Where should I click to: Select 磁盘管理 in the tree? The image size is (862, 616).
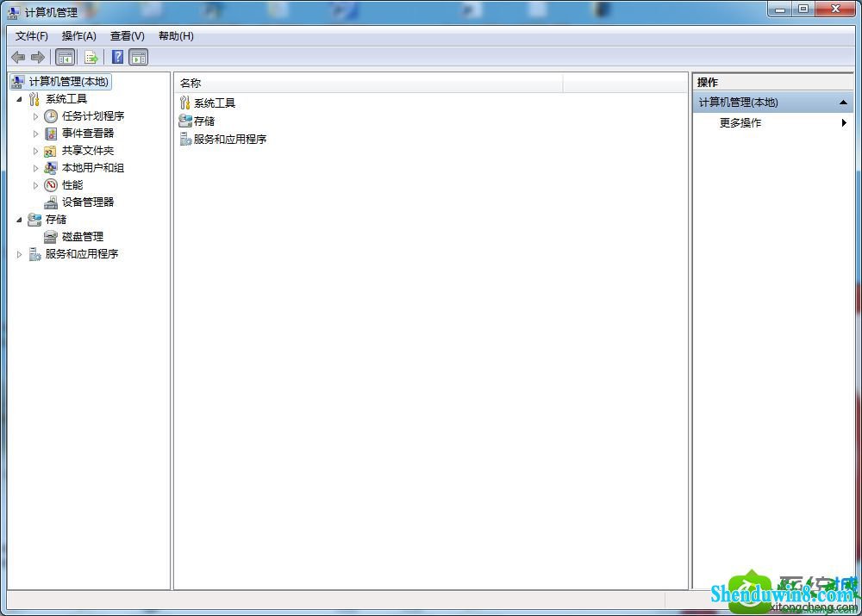83,237
